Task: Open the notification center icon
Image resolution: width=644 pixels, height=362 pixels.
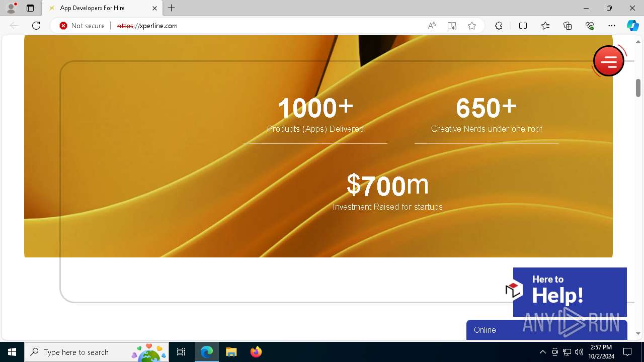Action: point(627,352)
